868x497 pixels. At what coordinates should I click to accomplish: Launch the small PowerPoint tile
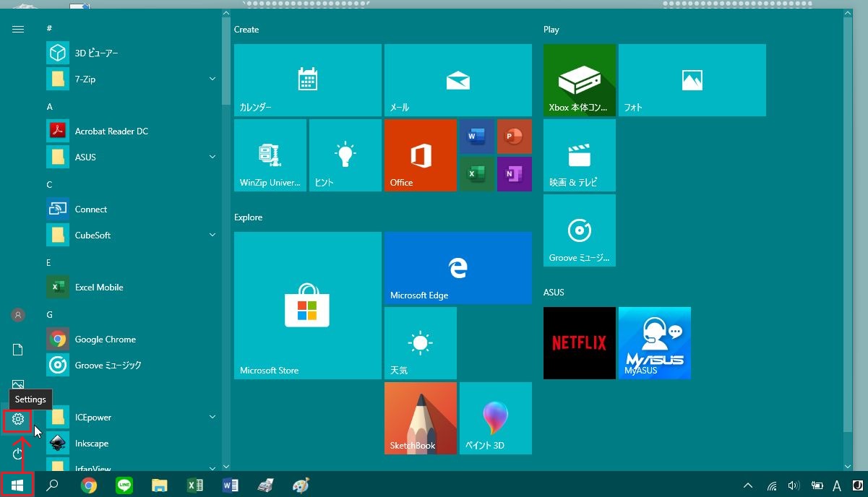[x=515, y=137]
